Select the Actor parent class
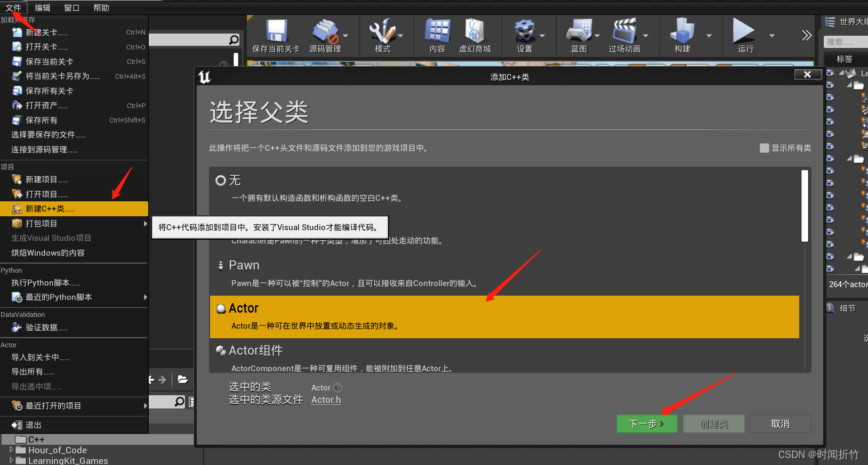Image resolution: width=868 pixels, height=465 pixels. pos(504,317)
